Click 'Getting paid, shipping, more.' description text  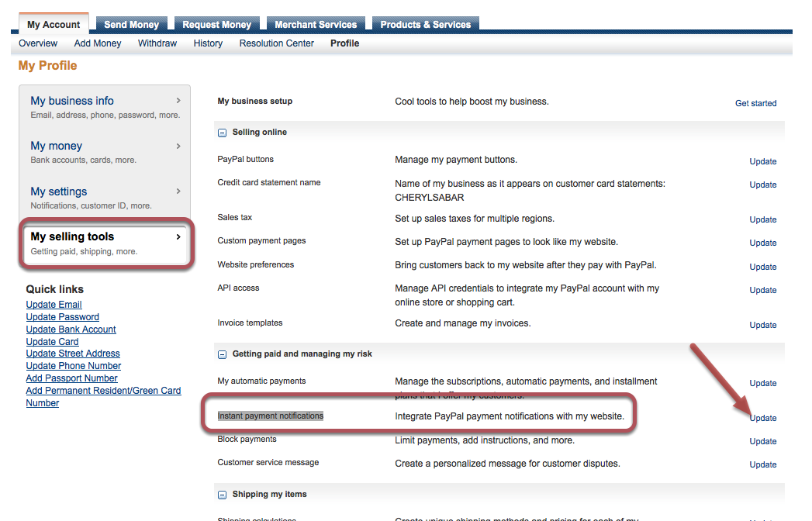click(84, 251)
